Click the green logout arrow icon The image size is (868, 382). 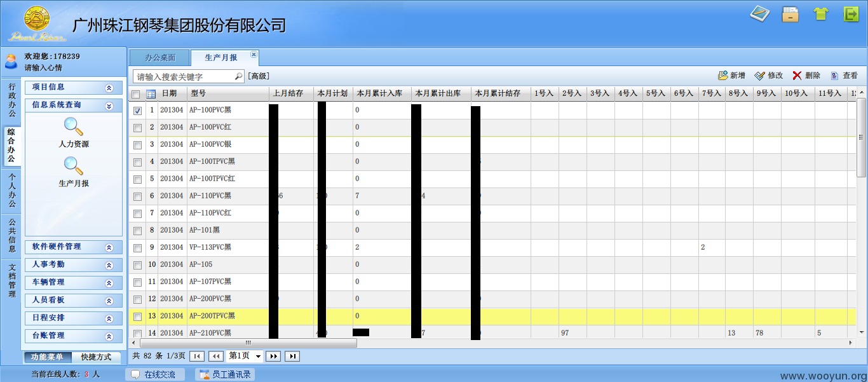coord(851,14)
